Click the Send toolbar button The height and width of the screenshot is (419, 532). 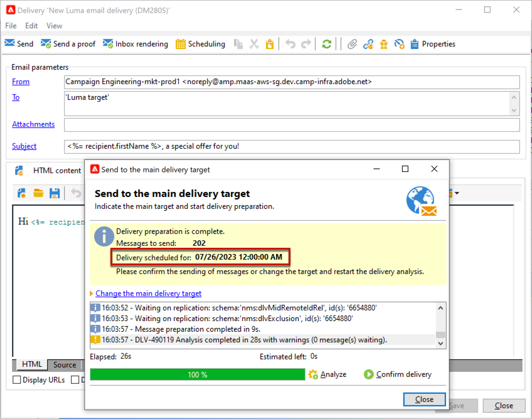tap(19, 44)
